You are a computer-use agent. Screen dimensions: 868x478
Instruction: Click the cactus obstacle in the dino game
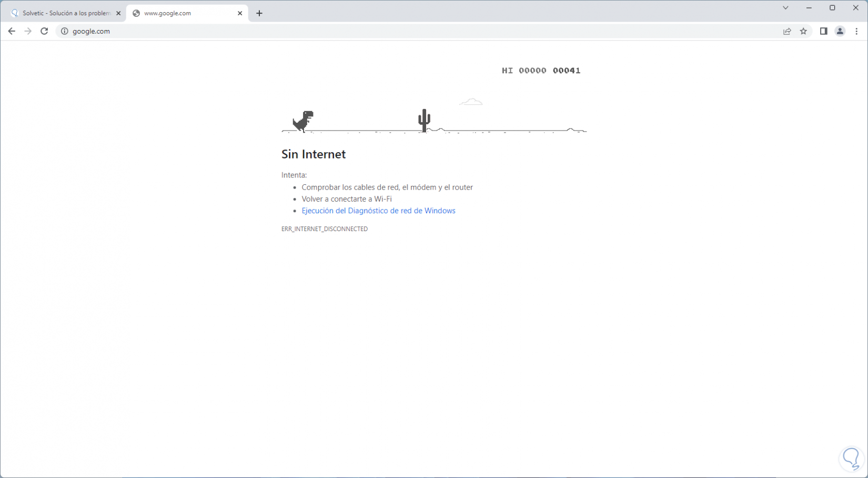click(x=424, y=121)
